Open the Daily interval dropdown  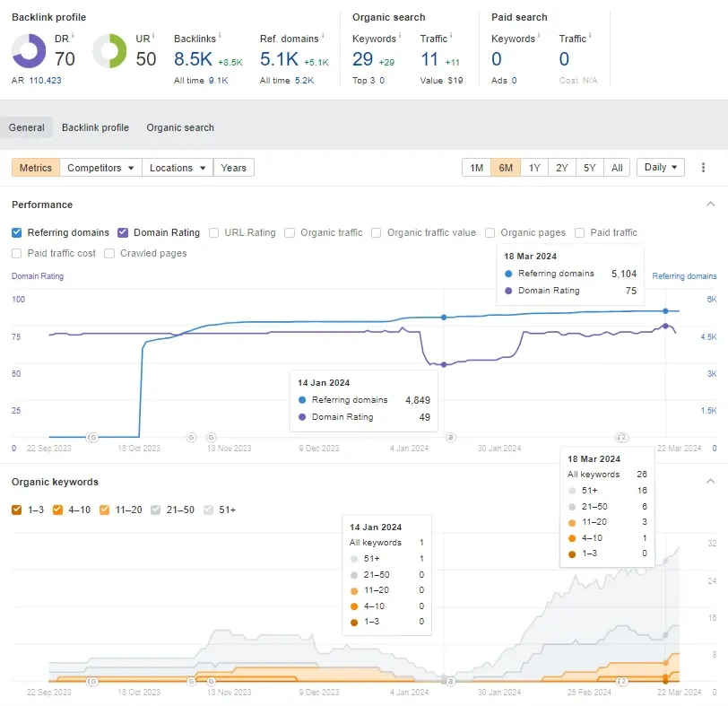[x=661, y=167]
